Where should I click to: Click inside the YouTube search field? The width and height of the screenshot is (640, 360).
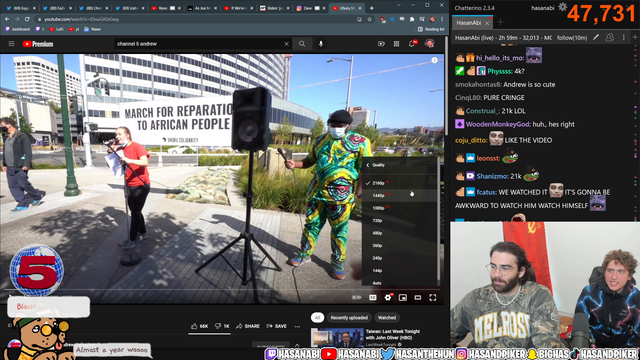pyautogui.click(x=199, y=44)
